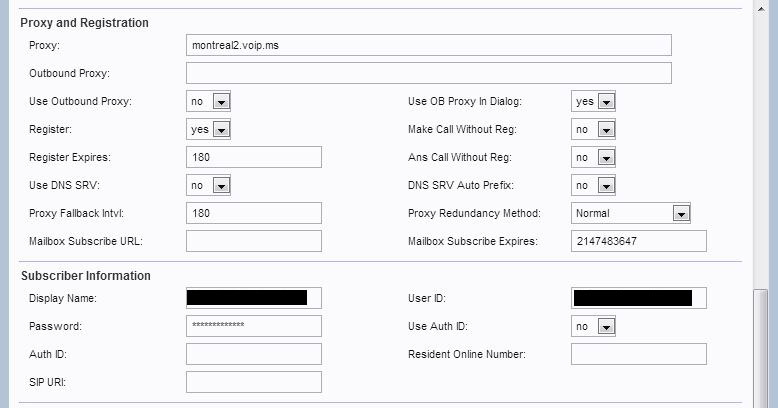The height and width of the screenshot is (408, 778).
Task: Select the Register Expires input field
Action: [x=253, y=157]
